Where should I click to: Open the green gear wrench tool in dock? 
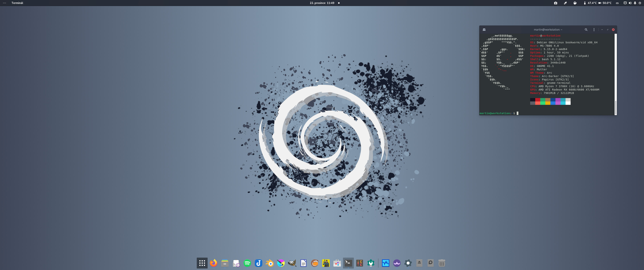pos(371,263)
